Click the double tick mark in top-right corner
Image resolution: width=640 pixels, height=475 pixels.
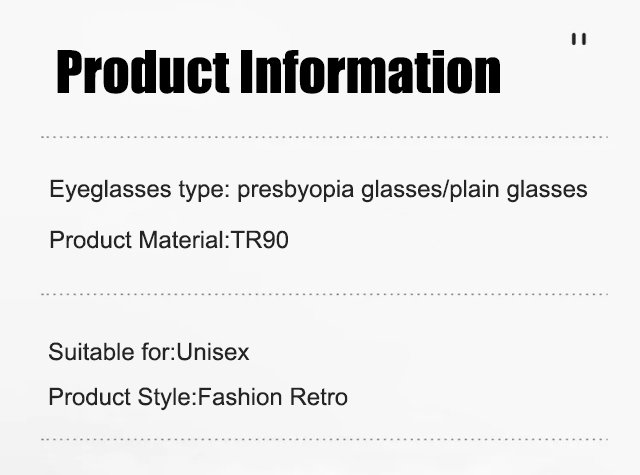click(579, 39)
